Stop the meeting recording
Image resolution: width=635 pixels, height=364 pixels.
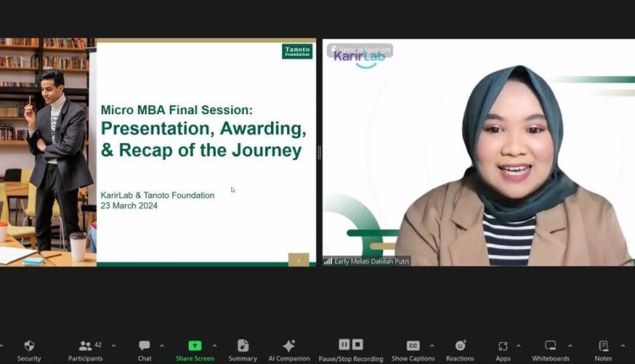tap(358, 345)
